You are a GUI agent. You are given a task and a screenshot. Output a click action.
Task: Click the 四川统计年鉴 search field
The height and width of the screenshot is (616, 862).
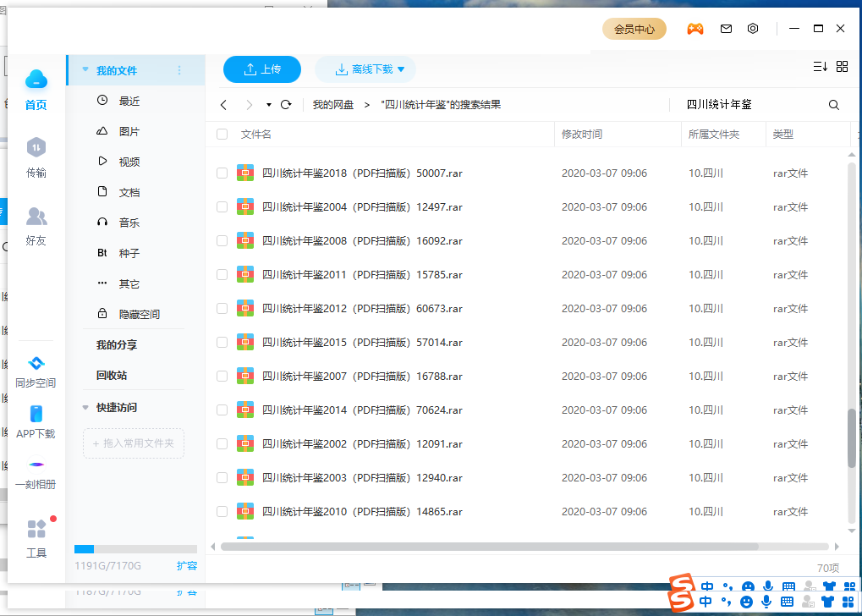click(750, 105)
